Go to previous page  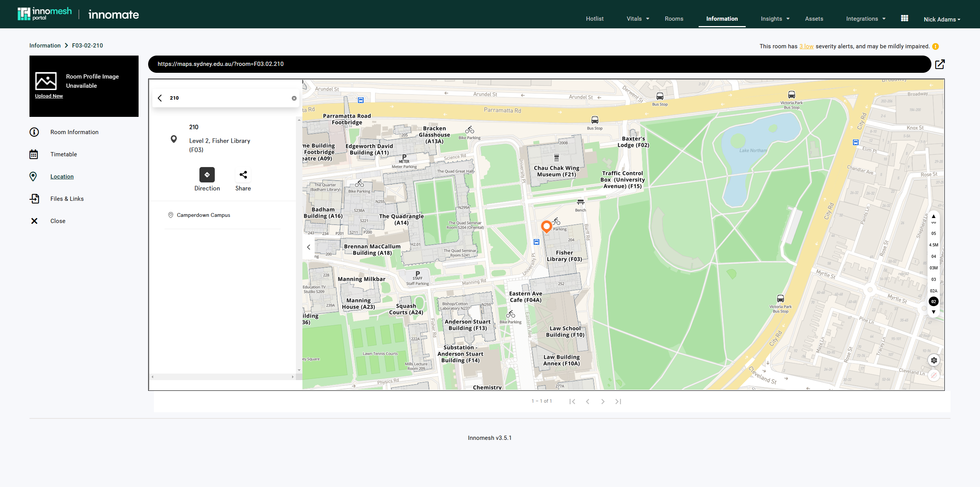point(587,402)
